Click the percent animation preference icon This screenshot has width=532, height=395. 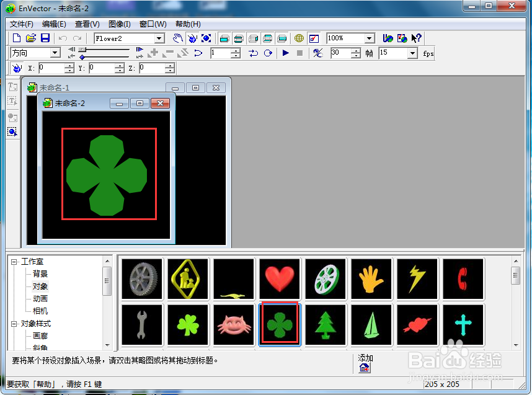(318, 53)
